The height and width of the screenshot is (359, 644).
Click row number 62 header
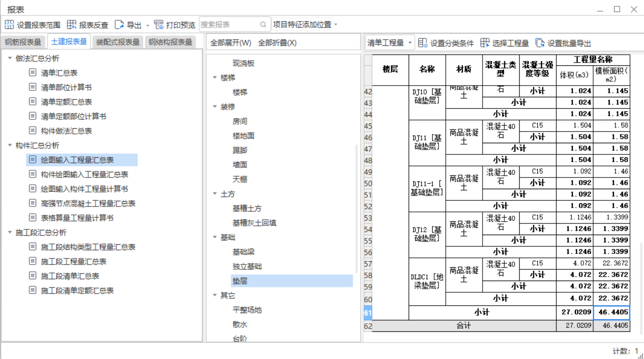click(368, 326)
